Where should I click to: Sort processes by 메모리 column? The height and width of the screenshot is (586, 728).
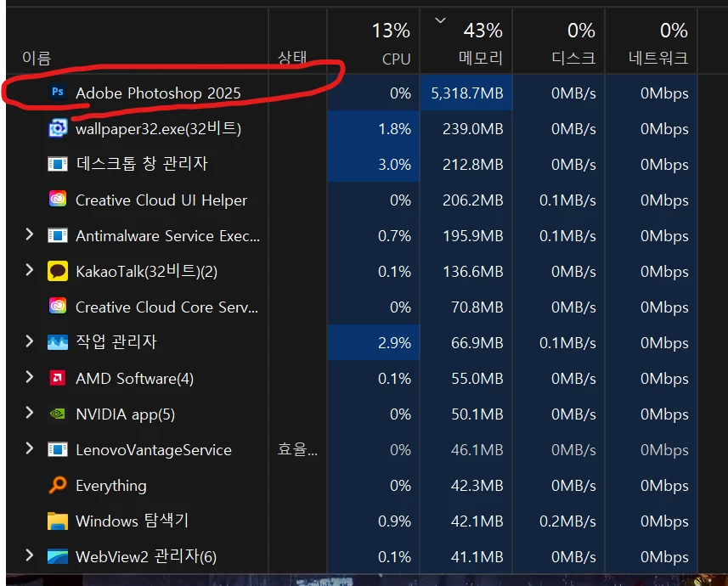coord(481,58)
